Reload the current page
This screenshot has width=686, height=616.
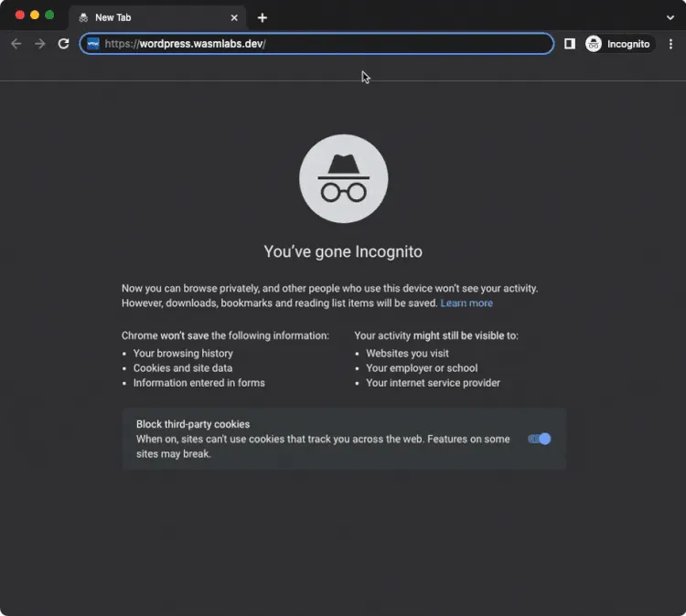(x=64, y=44)
